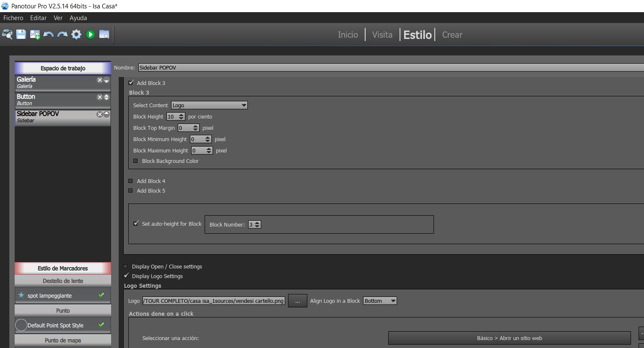Screen dimensions: 644x348
Task: Switch to the Visita tab
Action: pyautogui.click(x=382, y=35)
